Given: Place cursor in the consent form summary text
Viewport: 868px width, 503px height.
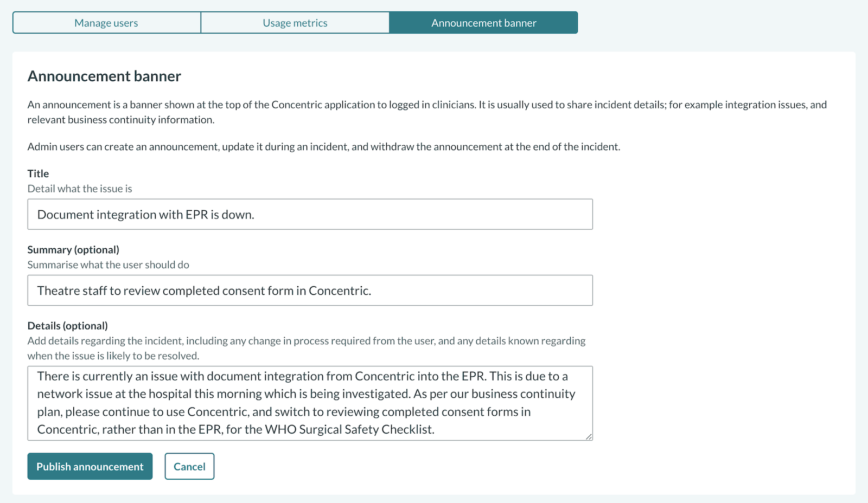Looking at the screenshot, I should click(x=204, y=291).
